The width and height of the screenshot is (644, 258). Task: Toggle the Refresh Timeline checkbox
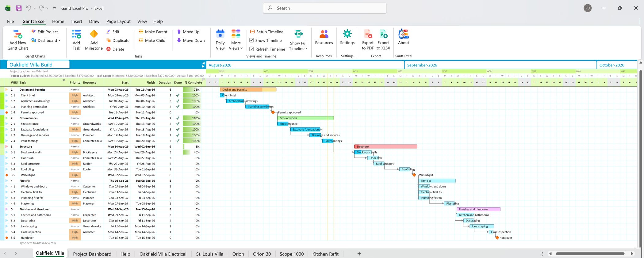(251, 49)
